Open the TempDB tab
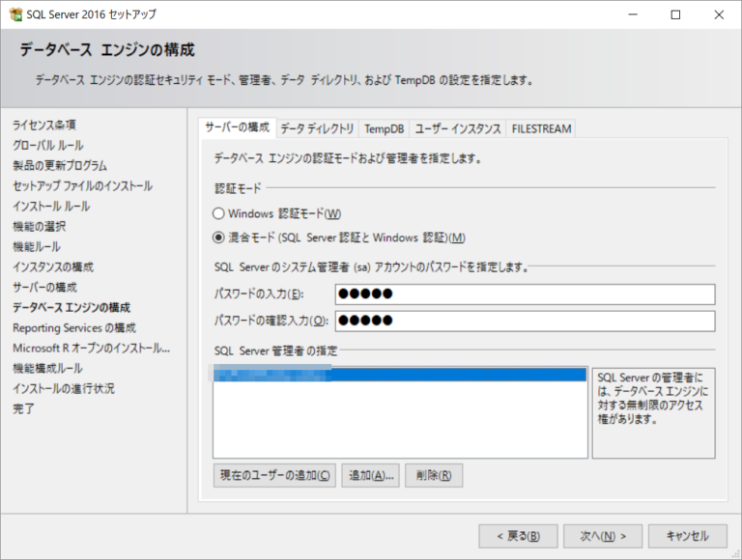The height and width of the screenshot is (560, 742). (x=384, y=128)
